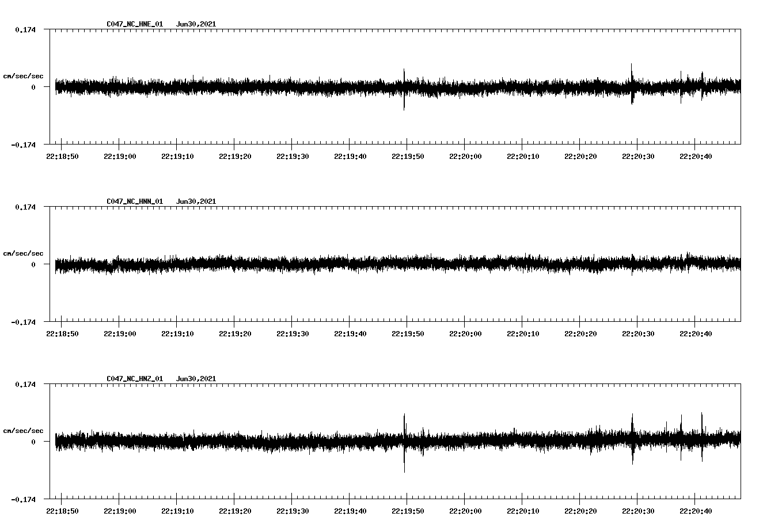The width and height of the screenshot is (782, 532).
Task: Click 22:19:40 time label under HNE plot
Action: tap(350, 157)
